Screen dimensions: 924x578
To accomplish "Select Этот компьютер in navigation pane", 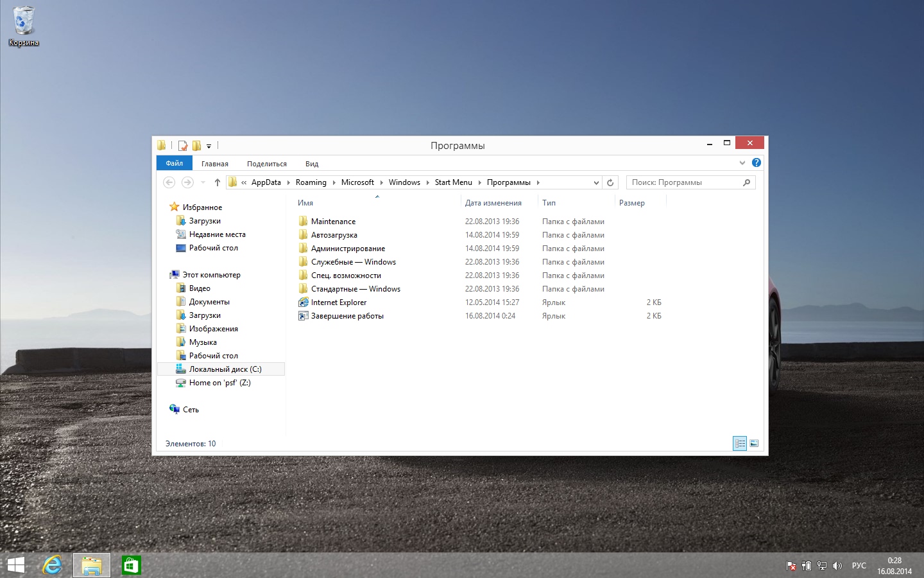I will pos(211,275).
